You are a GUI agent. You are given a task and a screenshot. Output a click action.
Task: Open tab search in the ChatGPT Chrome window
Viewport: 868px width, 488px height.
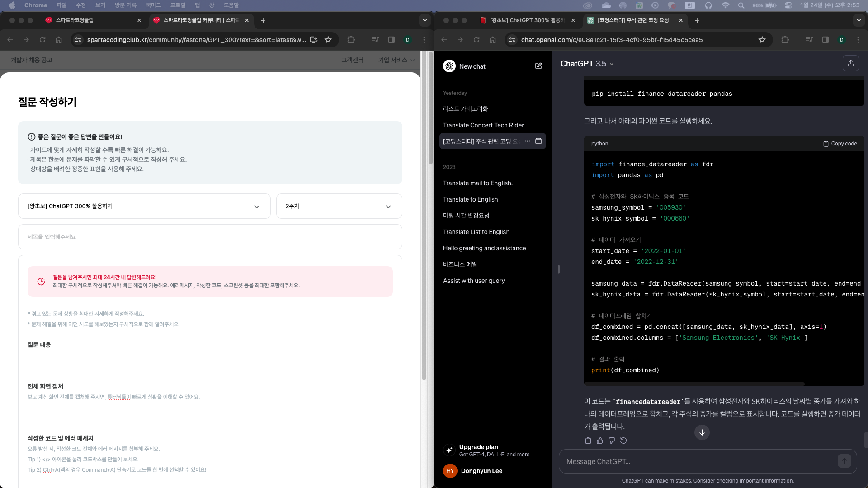point(859,20)
